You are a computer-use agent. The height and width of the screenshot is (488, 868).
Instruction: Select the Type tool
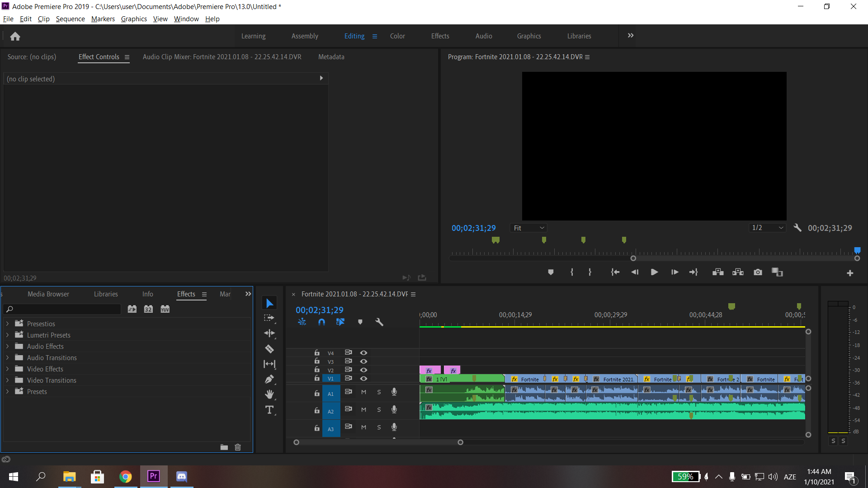point(269,410)
